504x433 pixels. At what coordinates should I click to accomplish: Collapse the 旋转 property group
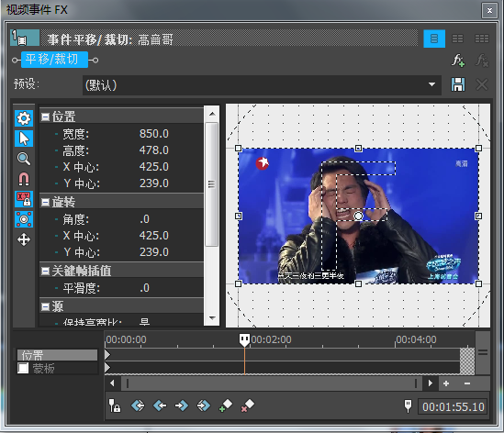tap(46, 202)
